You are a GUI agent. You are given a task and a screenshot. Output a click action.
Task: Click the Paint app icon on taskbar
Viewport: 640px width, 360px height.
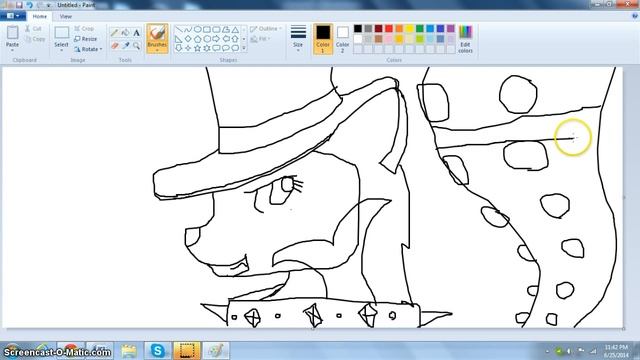(x=216, y=351)
